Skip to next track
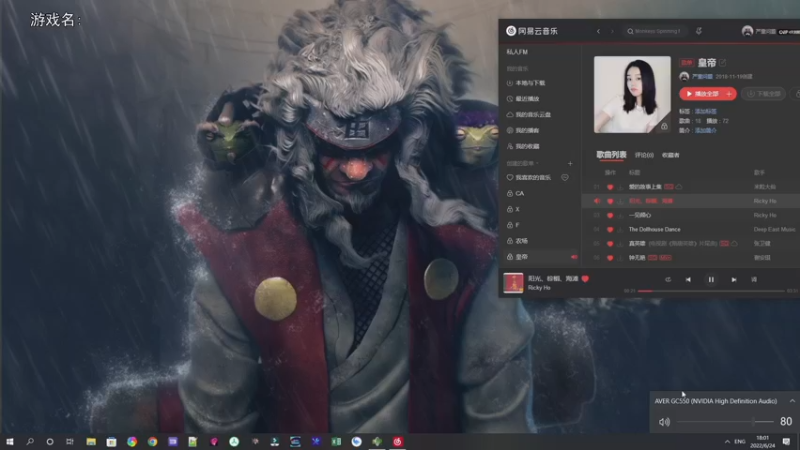The height and width of the screenshot is (450, 800). click(734, 280)
